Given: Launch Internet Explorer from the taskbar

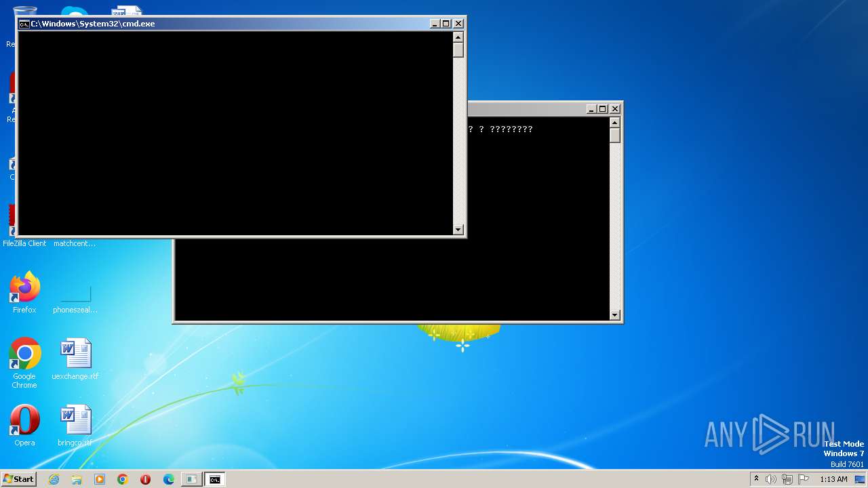Looking at the screenshot, I should point(54,479).
